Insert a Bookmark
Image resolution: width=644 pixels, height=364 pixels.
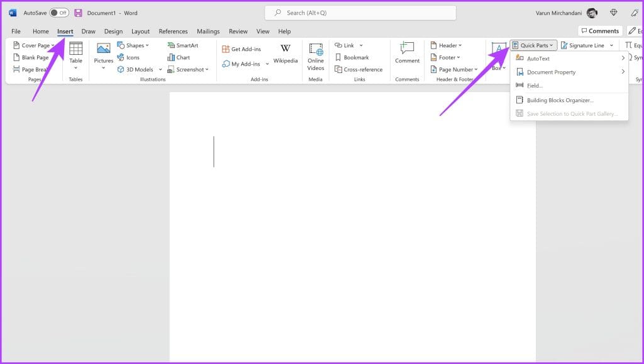pyautogui.click(x=352, y=57)
